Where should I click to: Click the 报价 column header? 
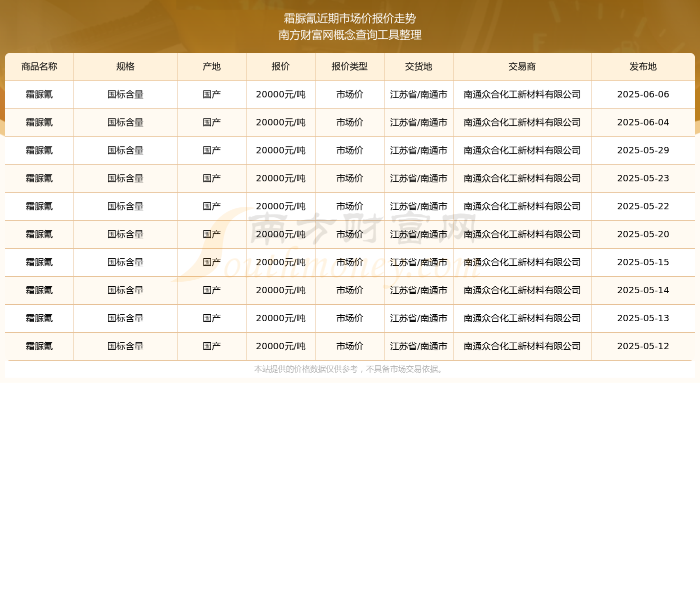click(281, 67)
